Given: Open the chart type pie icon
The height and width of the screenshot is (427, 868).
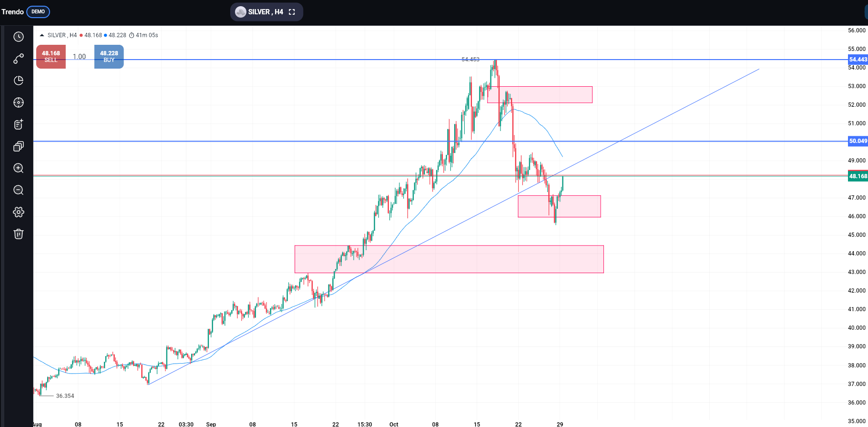Looking at the screenshot, I should click(x=19, y=81).
